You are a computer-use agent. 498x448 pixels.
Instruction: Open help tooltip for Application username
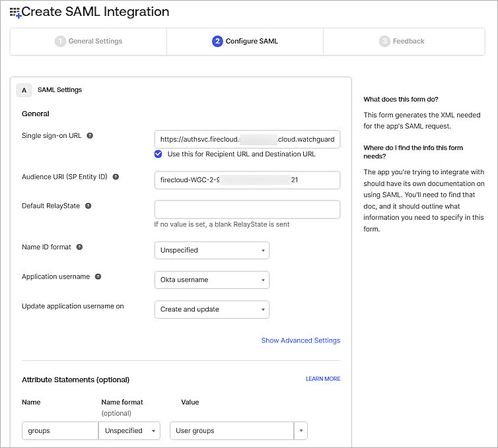[98, 276]
